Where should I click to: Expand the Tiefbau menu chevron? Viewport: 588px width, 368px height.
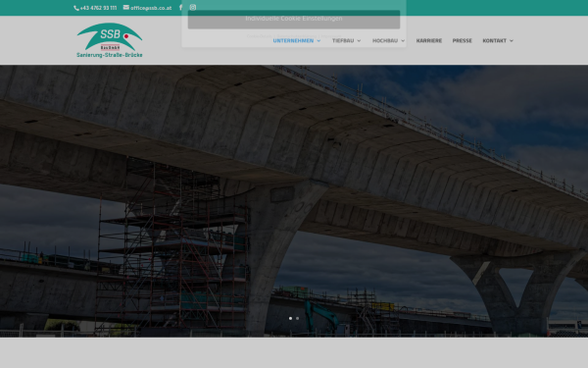point(359,40)
